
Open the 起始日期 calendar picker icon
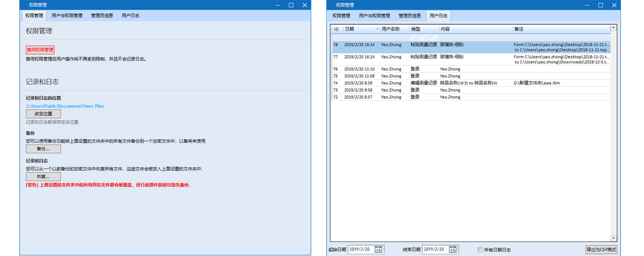coord(378,250)
